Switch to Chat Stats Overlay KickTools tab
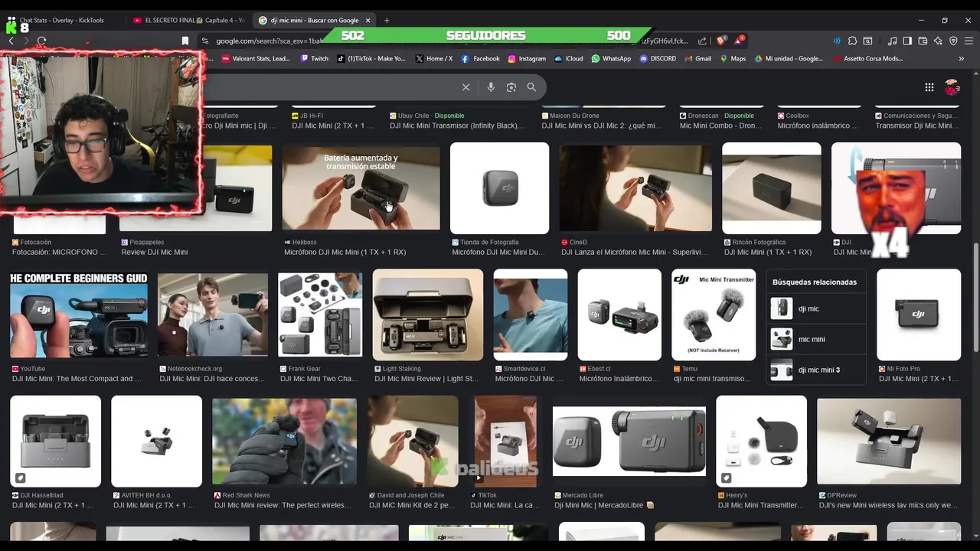980x551 pixels. (61, 20)
